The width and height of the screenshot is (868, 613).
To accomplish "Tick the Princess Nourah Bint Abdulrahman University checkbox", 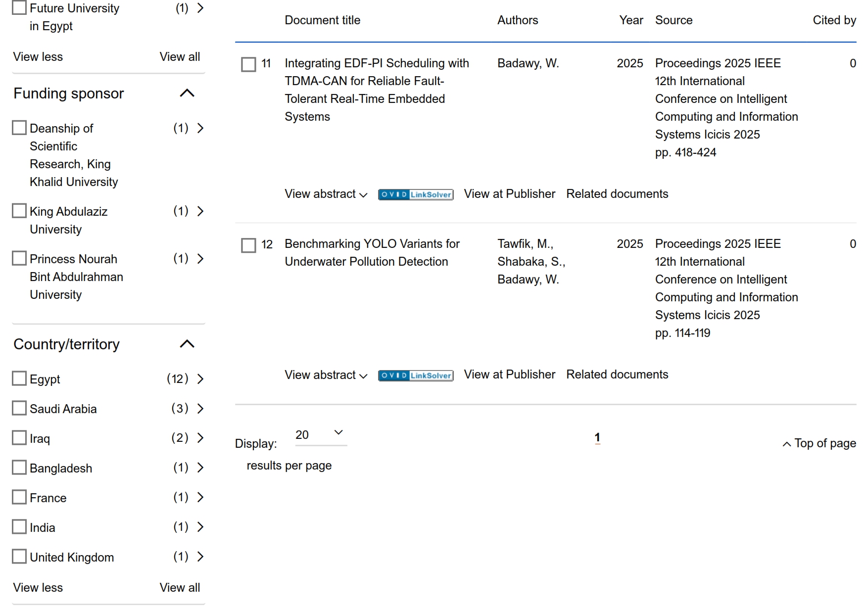I will point(19,258).
